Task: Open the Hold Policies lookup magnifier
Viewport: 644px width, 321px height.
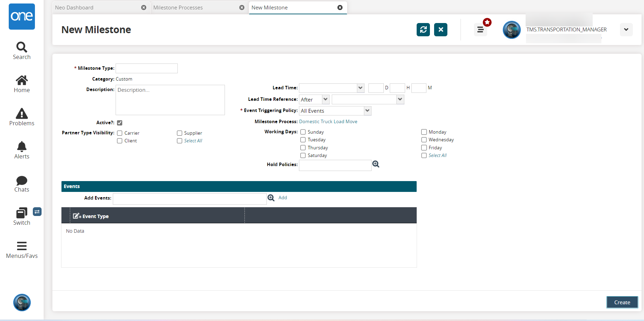Action: [x=376, y=164]
